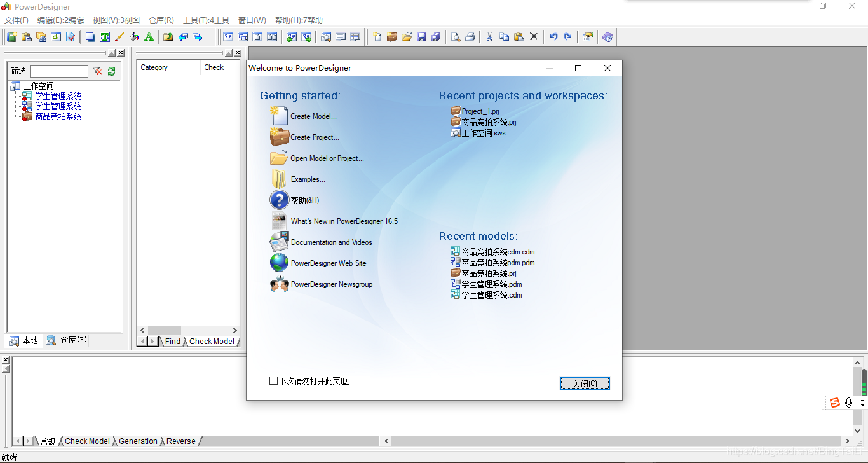The image size is (868, 463).
Task: Open the 文件(F) menu
Action: point(17,20)
